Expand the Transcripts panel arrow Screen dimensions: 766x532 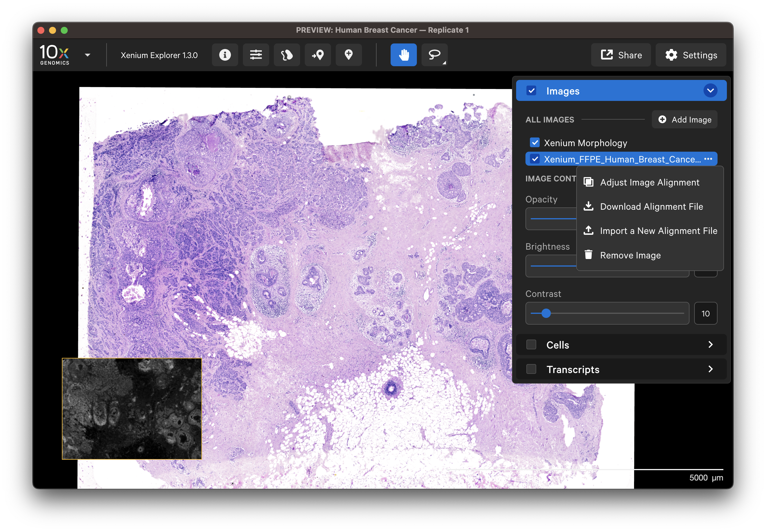click(x=710, y=369)
